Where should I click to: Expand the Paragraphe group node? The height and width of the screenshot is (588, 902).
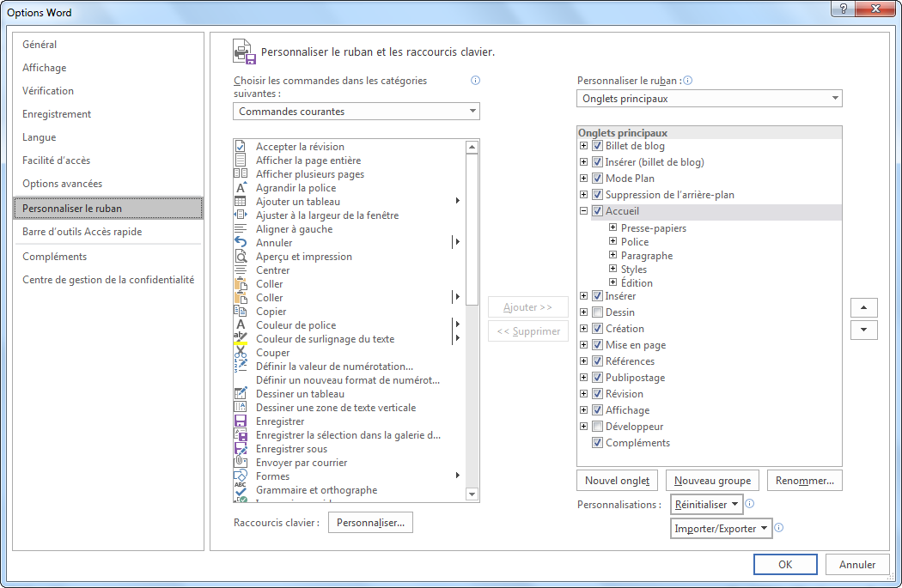pyautogui.click(x=613, y=255)
